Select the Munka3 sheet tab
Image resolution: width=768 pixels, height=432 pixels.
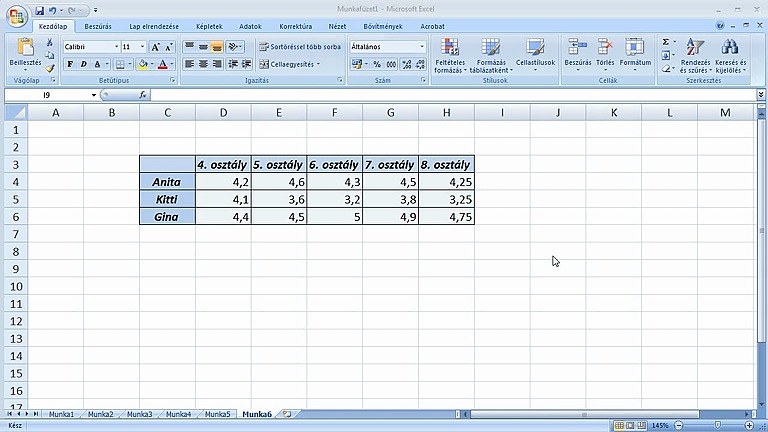[139, 413]
